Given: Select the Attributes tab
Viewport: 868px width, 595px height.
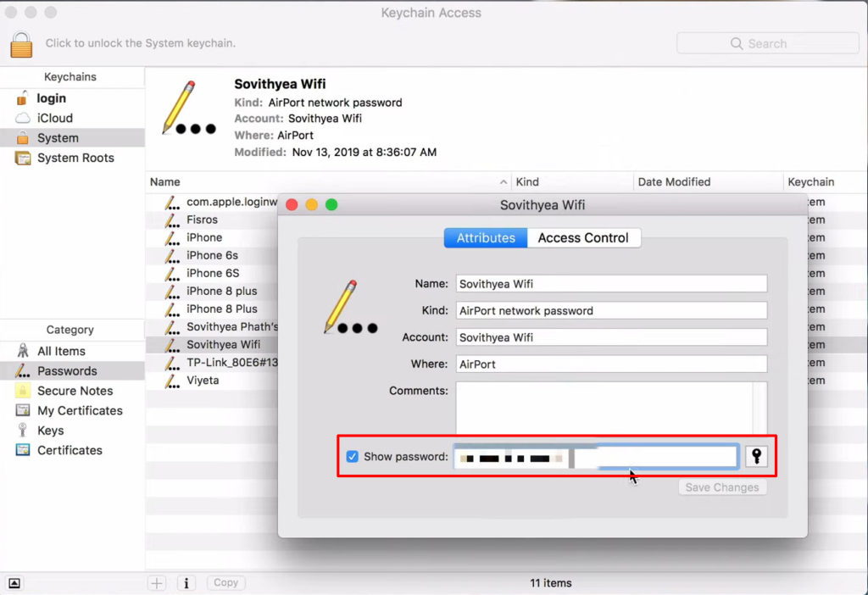Looking at the screenshot, I should click(485, 237).
